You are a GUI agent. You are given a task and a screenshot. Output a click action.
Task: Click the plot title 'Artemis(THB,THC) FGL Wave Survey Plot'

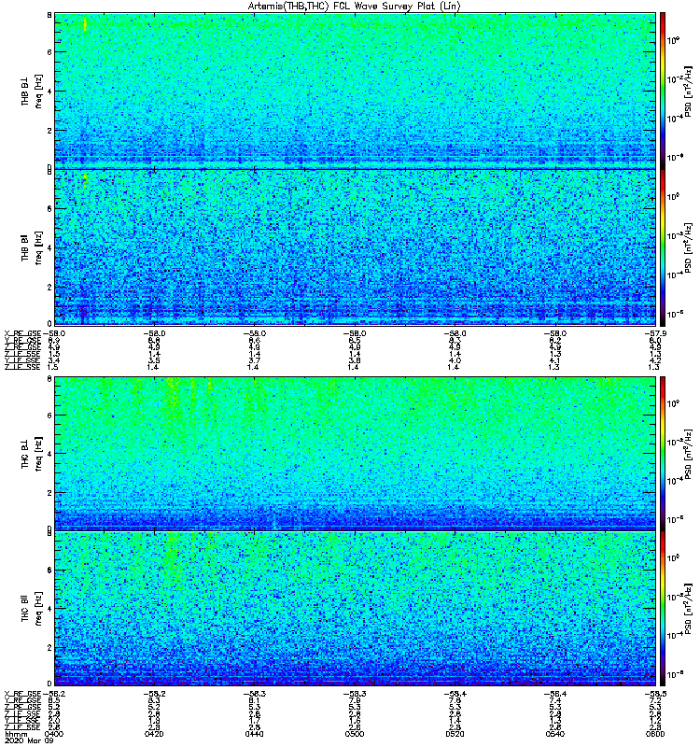click(x=355, y=7)
